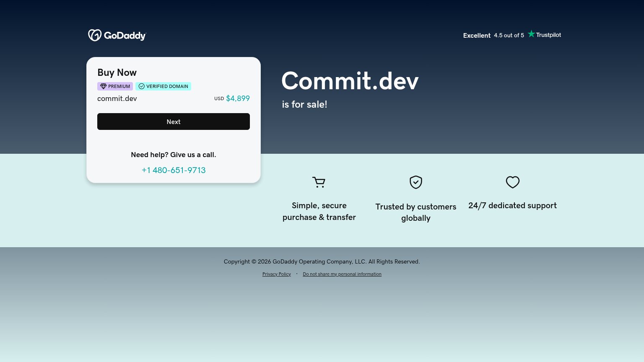Click '24/7 dedicated support' text
The height and width of the screenshot is (362, 644).
512,205
